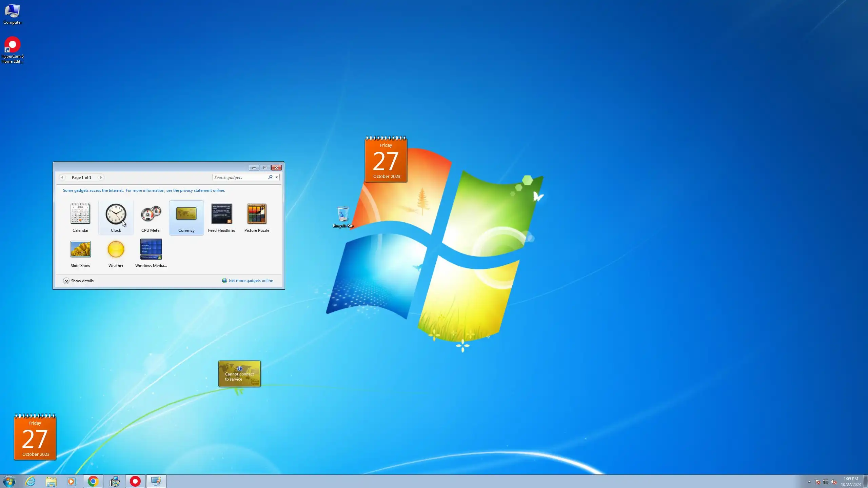868x488 pixels.
Task: Select the Calendar gadget icon
Action: pyautogui.click(x=80, y=214)
